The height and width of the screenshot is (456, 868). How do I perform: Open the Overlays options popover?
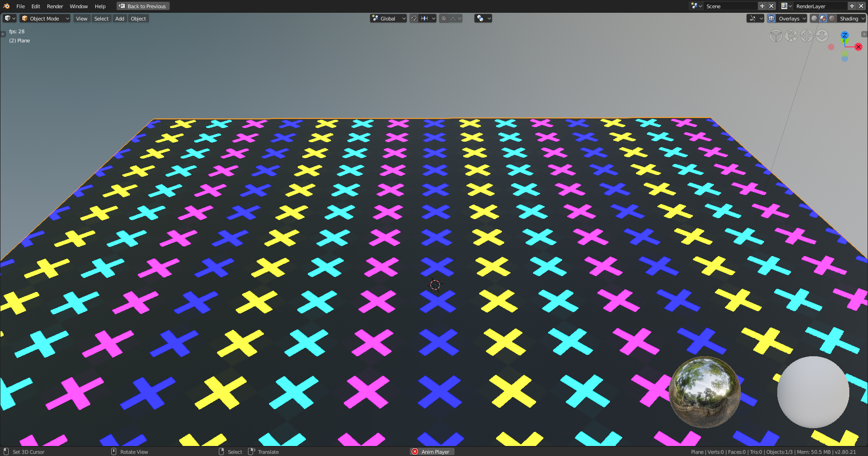(792, 19)
